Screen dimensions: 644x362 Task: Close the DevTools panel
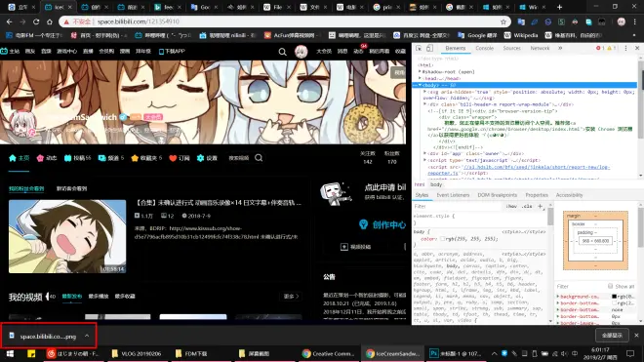pyautogui.click(x=637, y=48)
